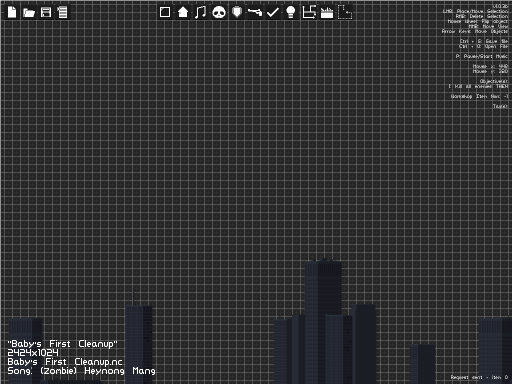Select the square tile tool
The image size is (512, 384).
click(165, 12)
